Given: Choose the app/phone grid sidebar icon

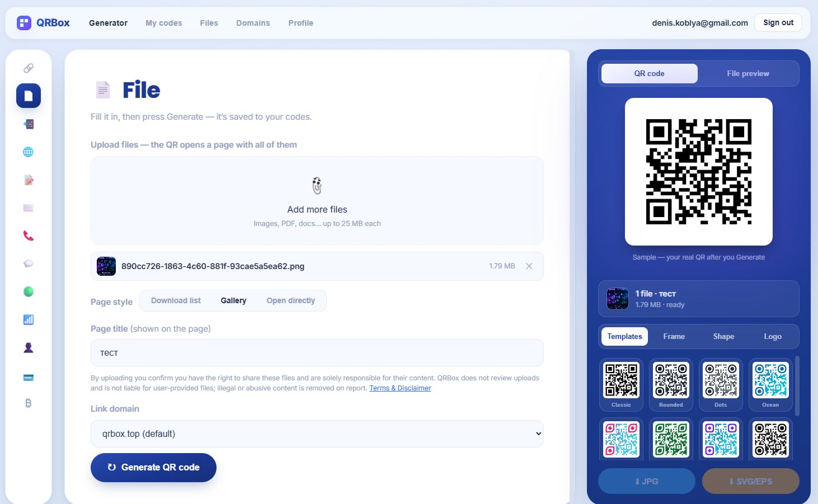Looking at the screenshot, I should (29, 124).
